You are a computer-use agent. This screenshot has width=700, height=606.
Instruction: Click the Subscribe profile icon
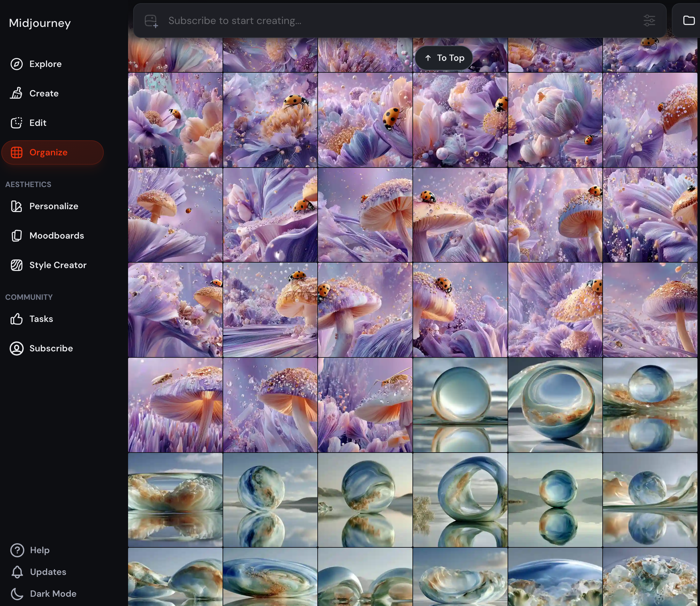tap(16, 348)
